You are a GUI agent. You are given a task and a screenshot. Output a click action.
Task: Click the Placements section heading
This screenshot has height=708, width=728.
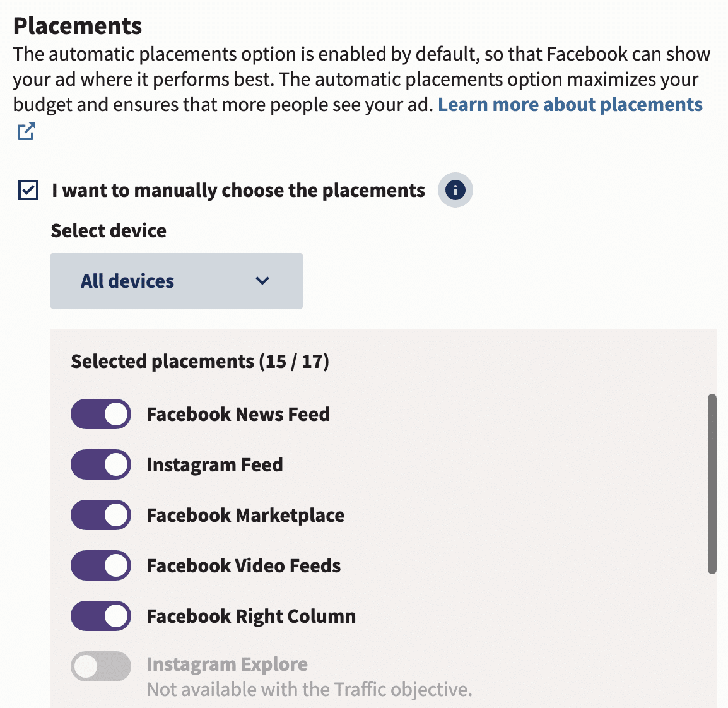[x=77, y=25]
